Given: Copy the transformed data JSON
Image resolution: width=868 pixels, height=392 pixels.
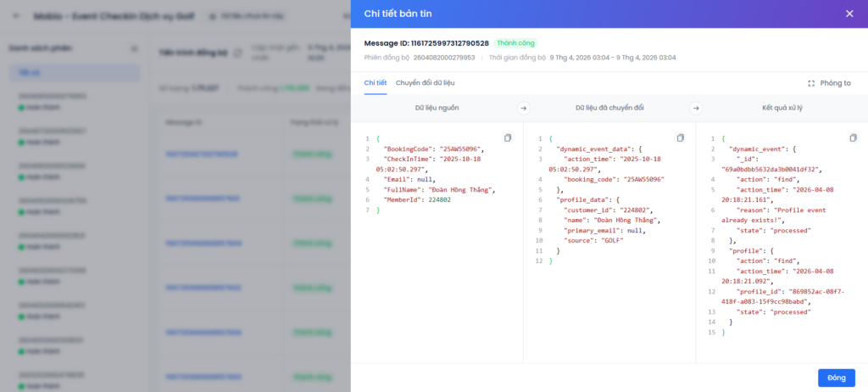Looking at the screenshot, I should [x=680, y=137].
